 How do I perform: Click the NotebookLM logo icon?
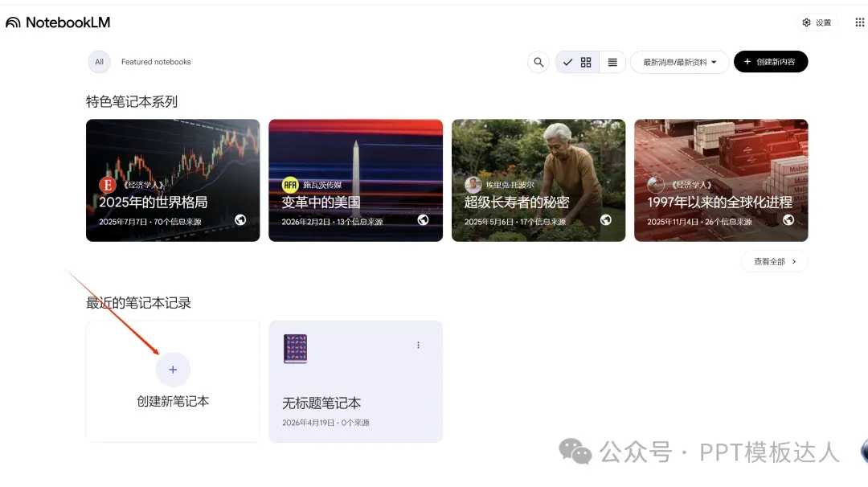[13, 23]
